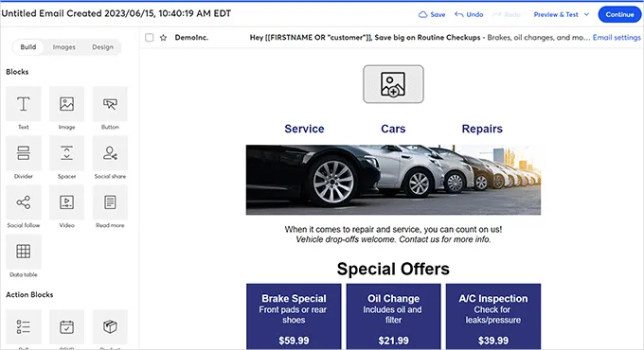The image size is (644, 350).
Task: Expand the Preview & Test dropdown arrow
Action: coord(586,14)
